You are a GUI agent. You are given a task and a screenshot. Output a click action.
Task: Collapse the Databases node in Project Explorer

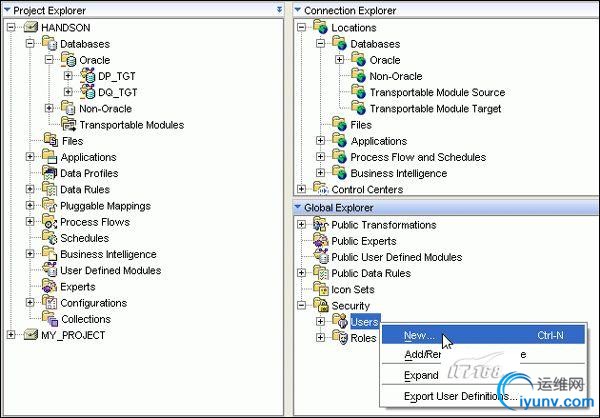[x=30, y=43]
